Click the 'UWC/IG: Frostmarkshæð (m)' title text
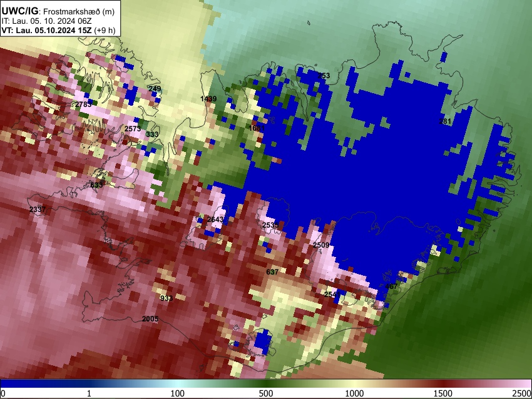The width and height of the screenshot is (532, 399). (x=58, y=11)
